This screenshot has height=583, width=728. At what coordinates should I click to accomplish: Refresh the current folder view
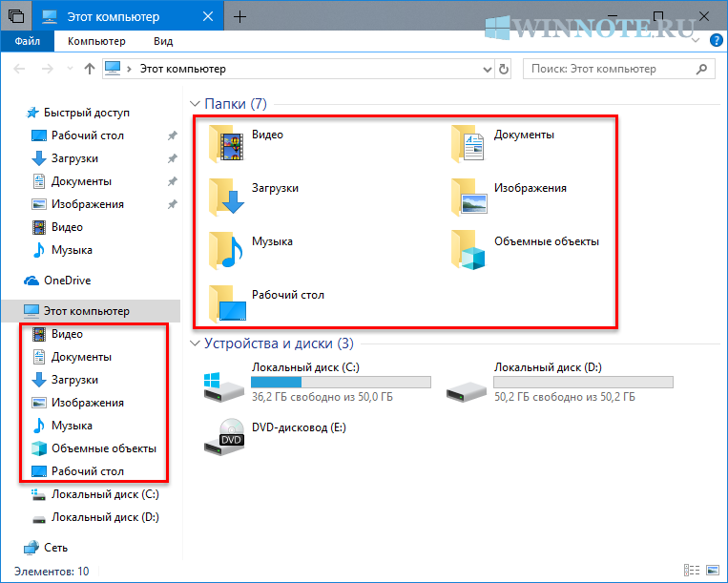[x=503, y=69]
